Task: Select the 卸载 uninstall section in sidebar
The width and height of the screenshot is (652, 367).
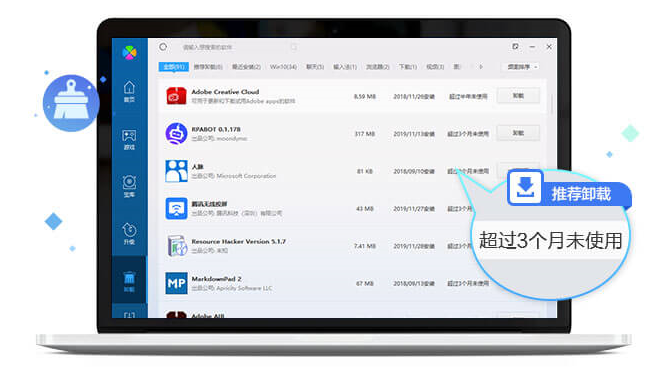Action: tap(129, 281)
